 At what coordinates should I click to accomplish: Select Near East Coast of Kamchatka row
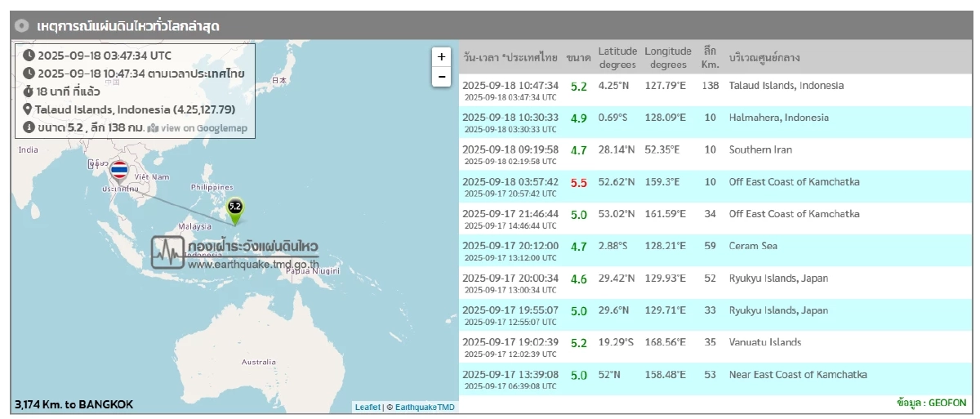[x=715, y=379]
